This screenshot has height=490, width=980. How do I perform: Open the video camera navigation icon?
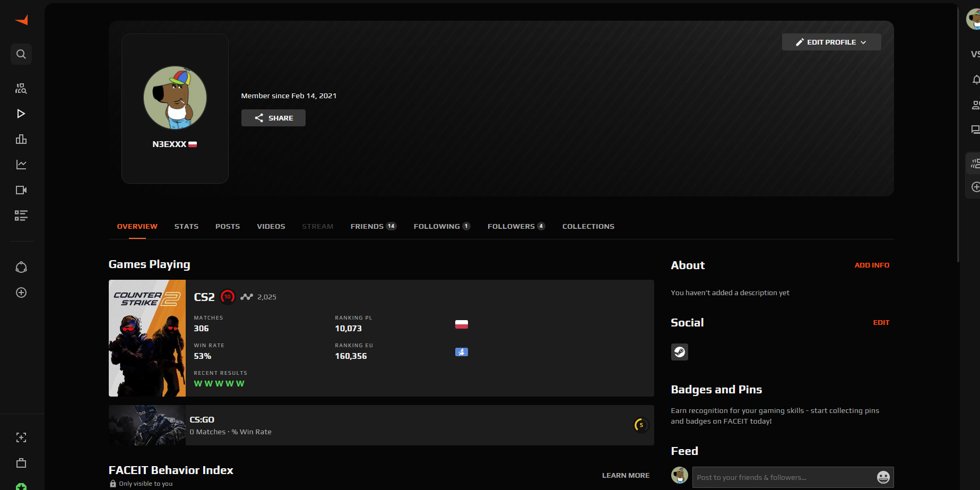click(x=21, y=190)
